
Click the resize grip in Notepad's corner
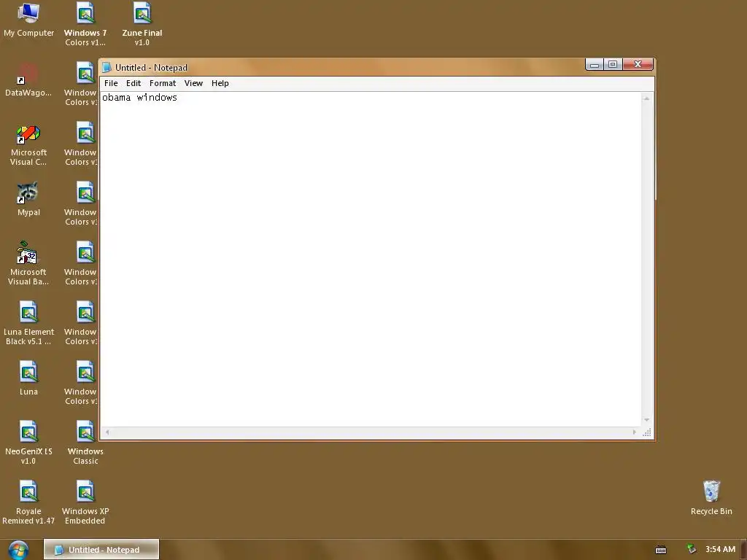click(646, 432)
